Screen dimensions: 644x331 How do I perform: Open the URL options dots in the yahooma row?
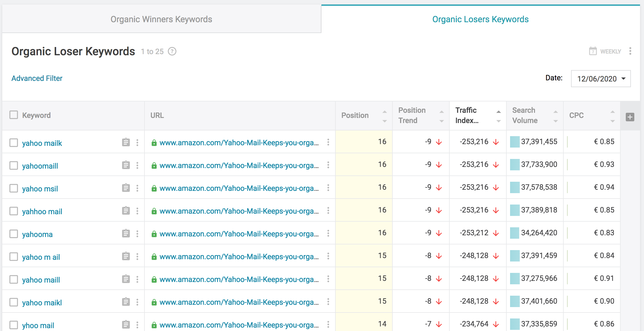pyautogui.click(x=328, y=233)
